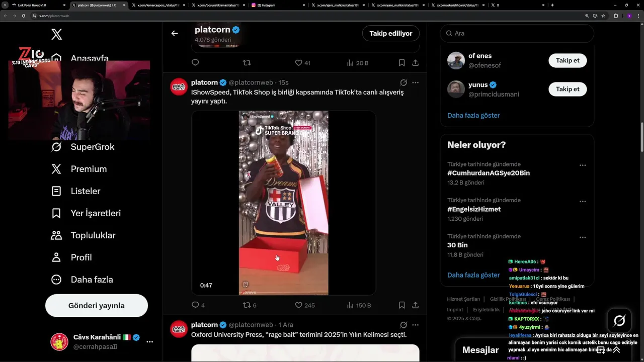Reply to the IShowSpeed TikTok post
Screen dimensions: 644x362
click(195, 305)
